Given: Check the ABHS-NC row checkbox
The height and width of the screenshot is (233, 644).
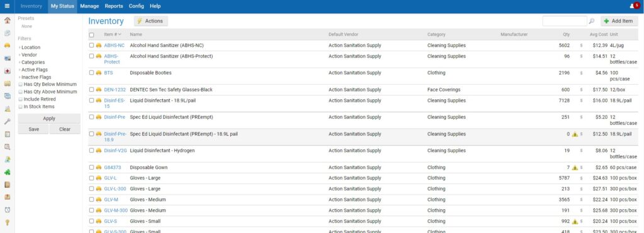Looking at the screenshot, I should tap(92, 46).
